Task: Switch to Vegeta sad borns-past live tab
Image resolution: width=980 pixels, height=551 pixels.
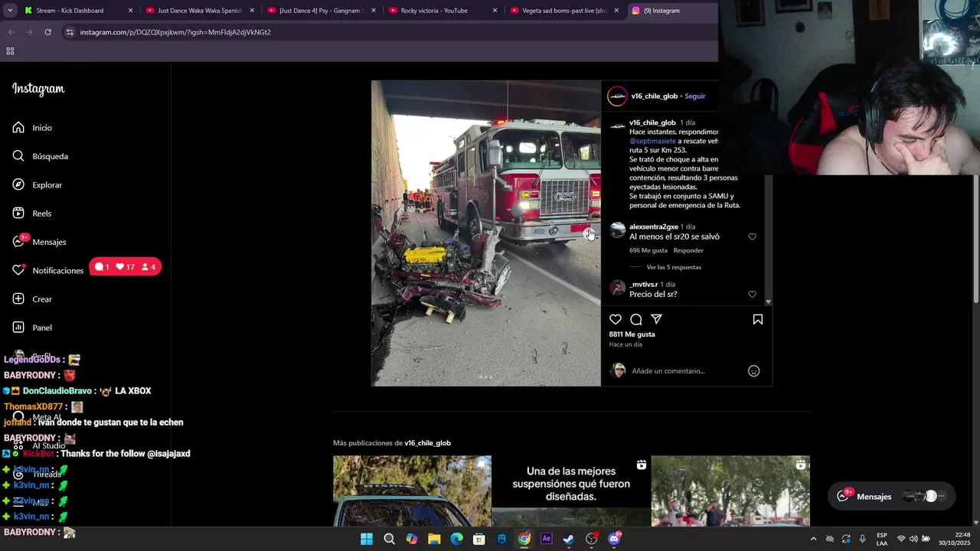Action: coord(565,11)
